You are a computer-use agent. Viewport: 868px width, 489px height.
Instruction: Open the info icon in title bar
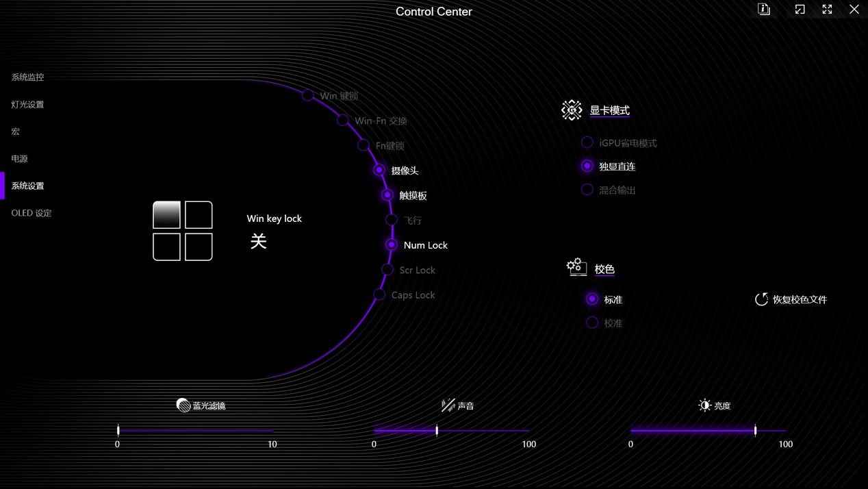[x=764, y=9]
